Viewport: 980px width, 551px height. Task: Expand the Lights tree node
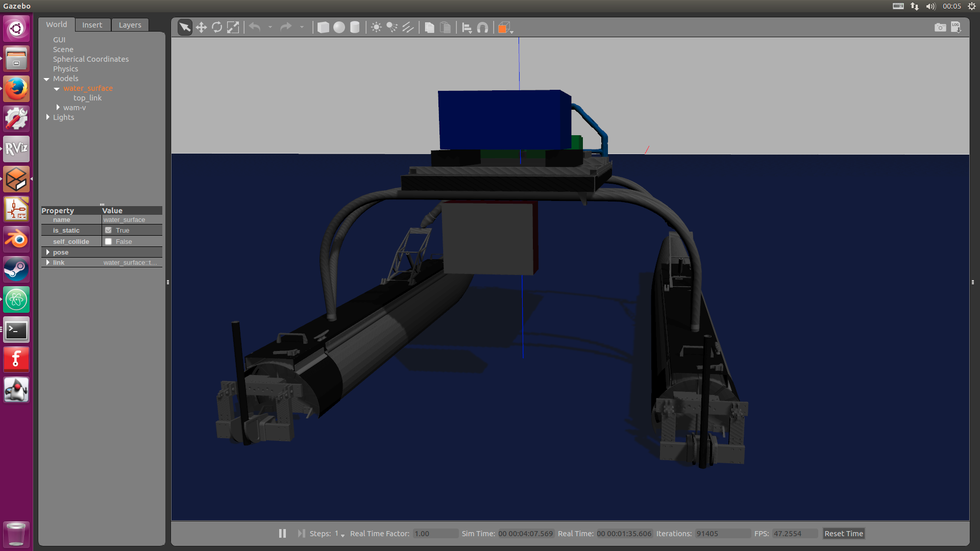click(48, 117)
